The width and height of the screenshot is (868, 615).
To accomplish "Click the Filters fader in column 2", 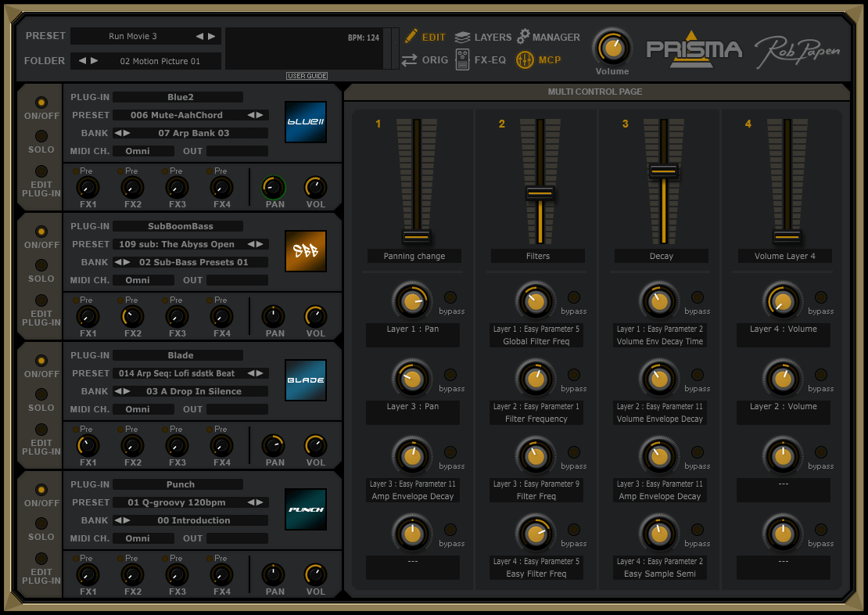I will pos(540,192).
